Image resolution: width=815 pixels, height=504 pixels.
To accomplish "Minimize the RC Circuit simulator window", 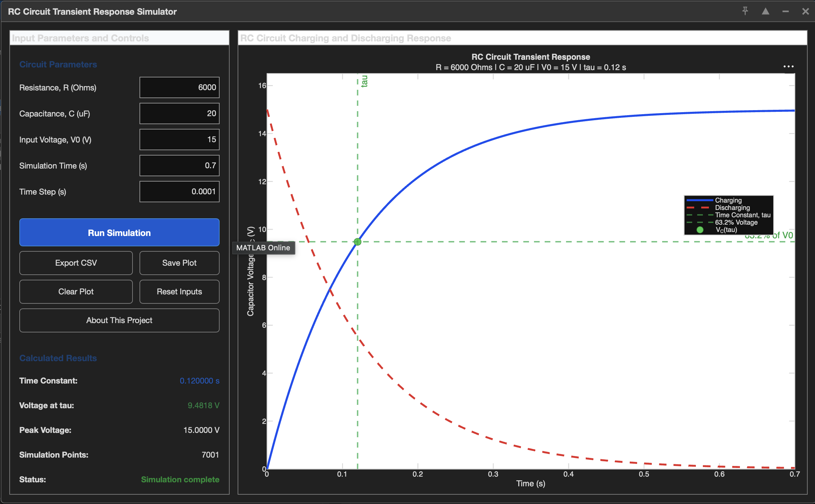I will click(x=786, y=12).
